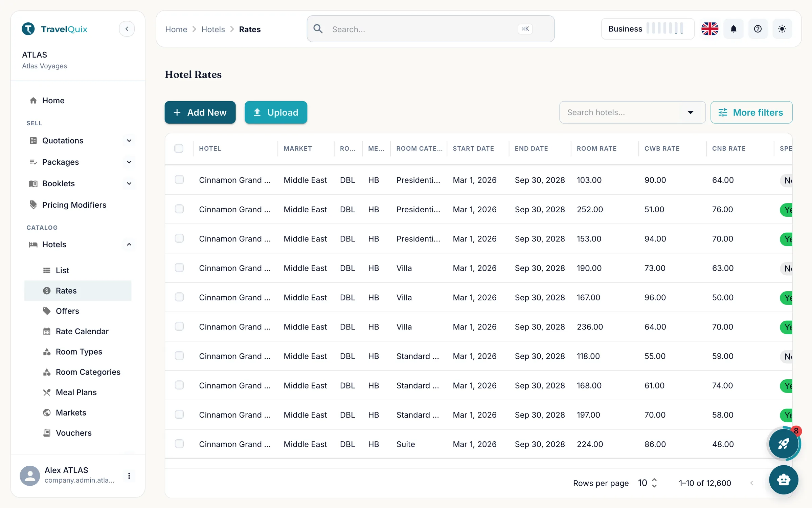
Task: Check the row with room rate 236.00
Action: tap(179, 326)
